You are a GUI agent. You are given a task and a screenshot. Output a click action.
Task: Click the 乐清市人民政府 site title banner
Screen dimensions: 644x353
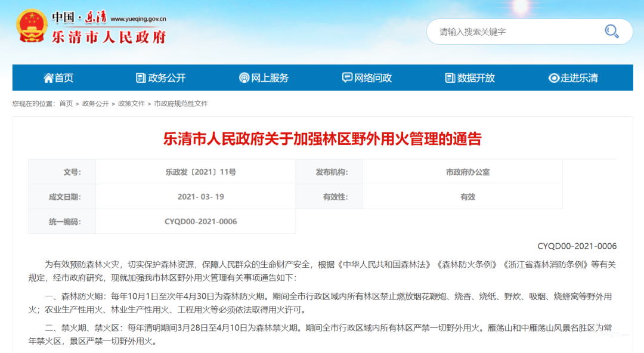pos(109,37)
